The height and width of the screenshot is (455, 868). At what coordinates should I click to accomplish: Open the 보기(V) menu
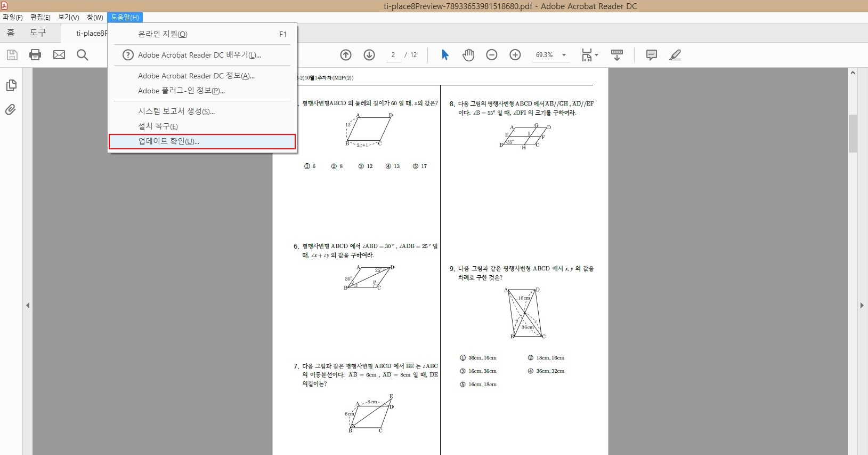(x=69, y=18)
